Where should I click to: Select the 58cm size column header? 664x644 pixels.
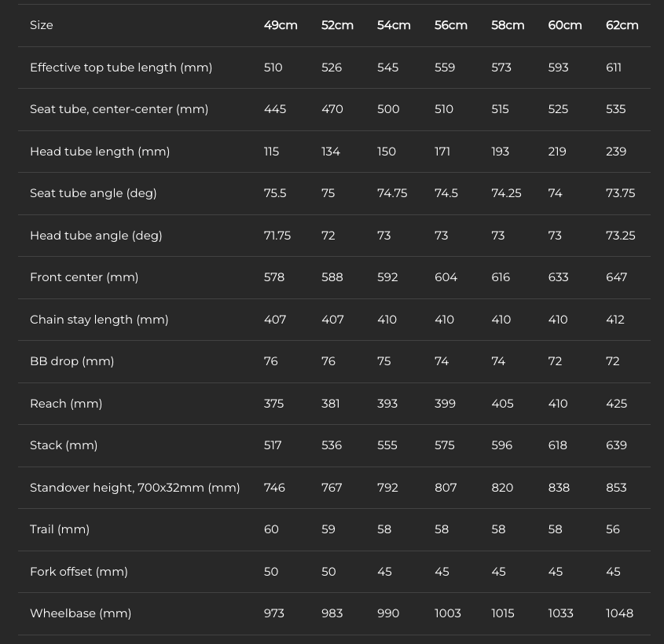pos(508,25)
